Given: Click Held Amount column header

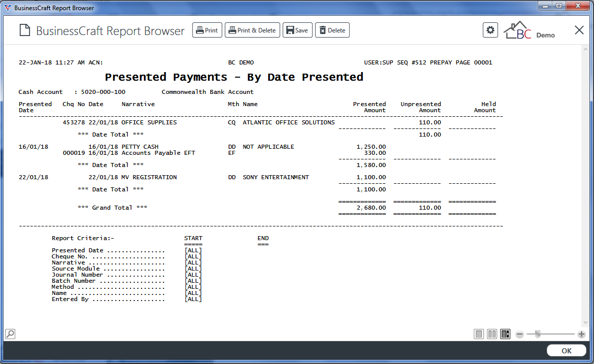Looking at the screenshot, I should tap(484, 107).
